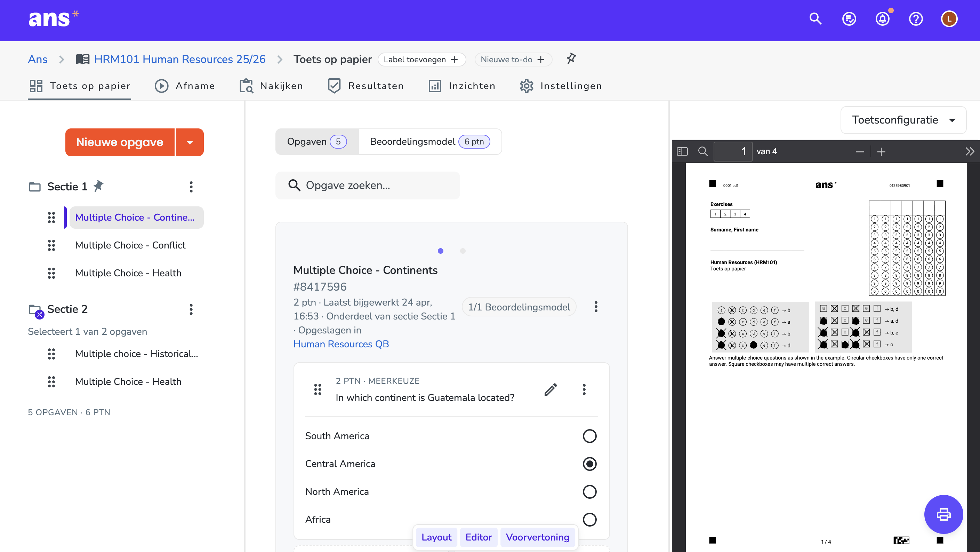
Task: Open PDF viewer tools double-chevron
Action: pos(970,151)
